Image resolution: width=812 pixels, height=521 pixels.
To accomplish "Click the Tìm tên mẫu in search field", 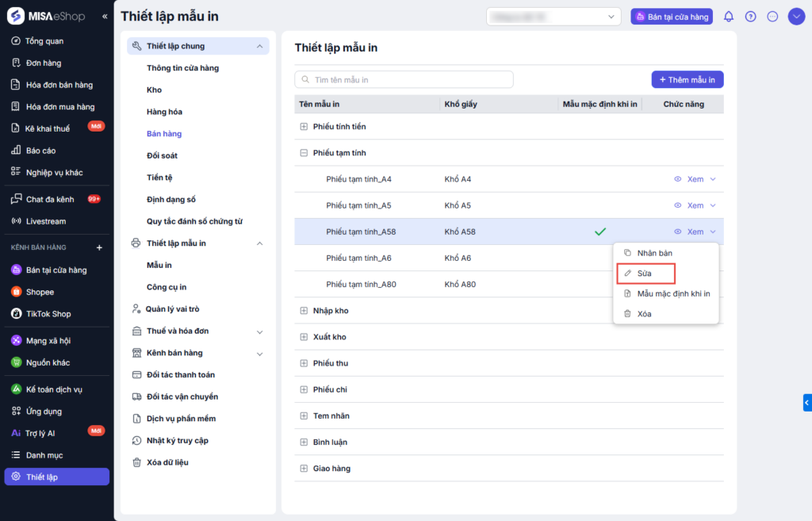I will 404,80.
